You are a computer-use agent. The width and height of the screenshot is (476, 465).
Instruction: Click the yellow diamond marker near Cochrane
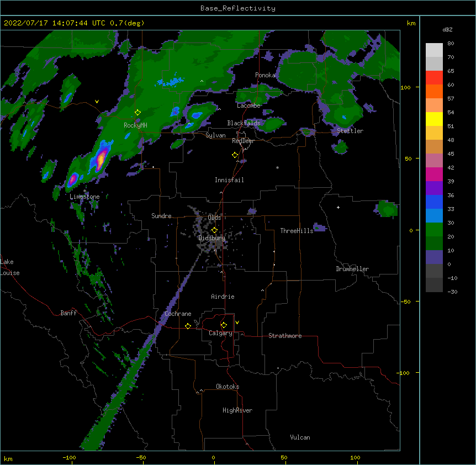188,326
